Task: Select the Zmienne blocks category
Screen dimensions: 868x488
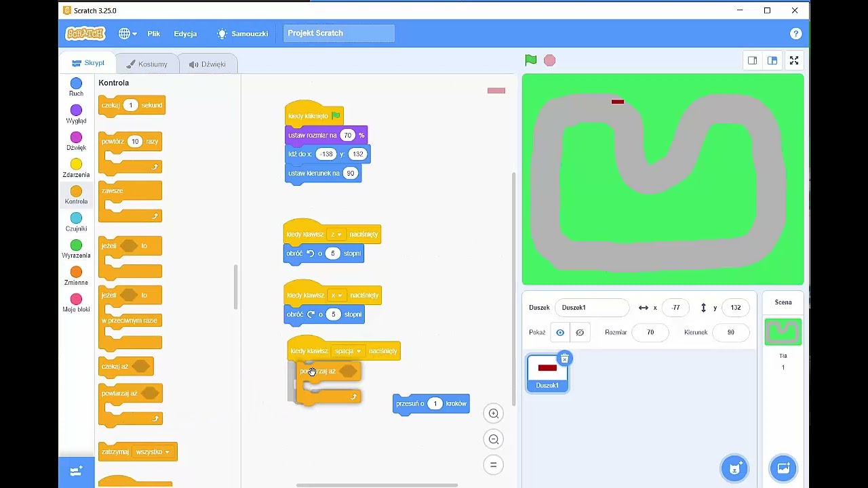Action: click(76, 277)
